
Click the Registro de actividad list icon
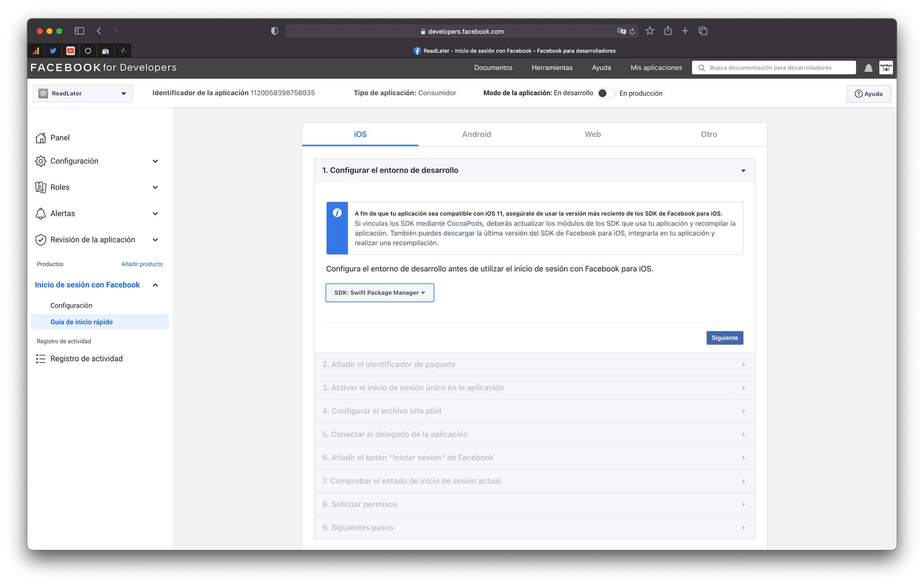click(x=41, y=359)
